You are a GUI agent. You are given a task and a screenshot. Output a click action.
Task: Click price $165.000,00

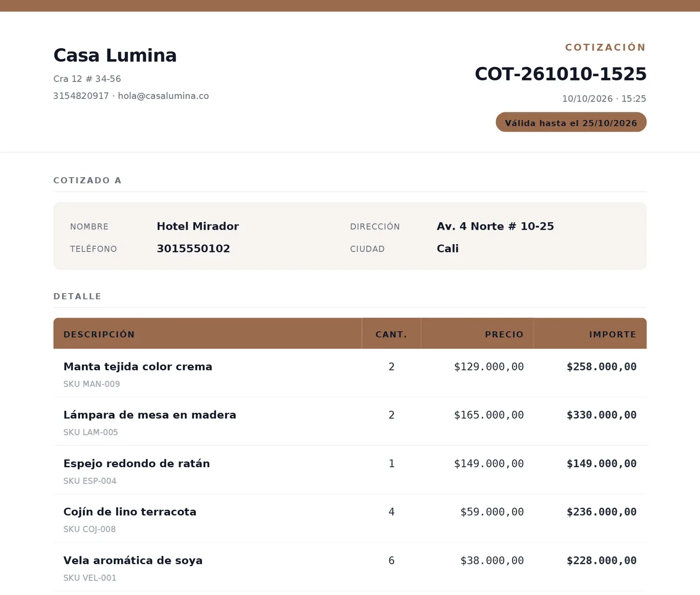pos(489,415)
